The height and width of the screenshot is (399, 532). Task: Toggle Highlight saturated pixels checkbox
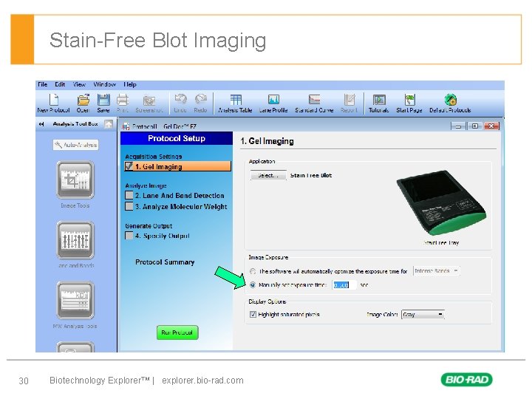tap(253, 315)
